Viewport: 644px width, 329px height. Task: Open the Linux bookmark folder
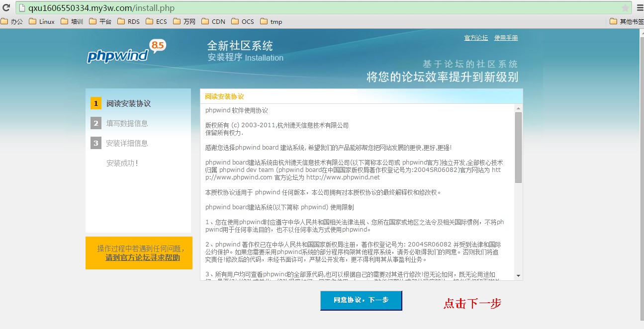point(42,21)
